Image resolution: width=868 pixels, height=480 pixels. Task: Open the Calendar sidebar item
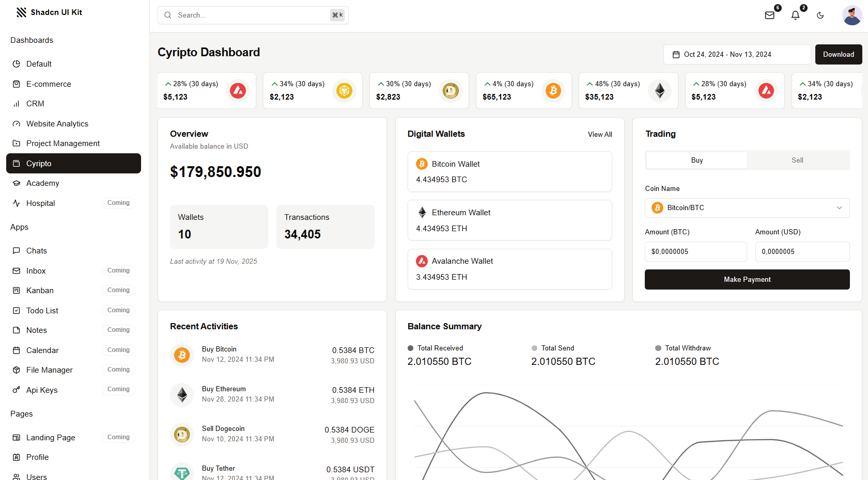tap(73, 350)
